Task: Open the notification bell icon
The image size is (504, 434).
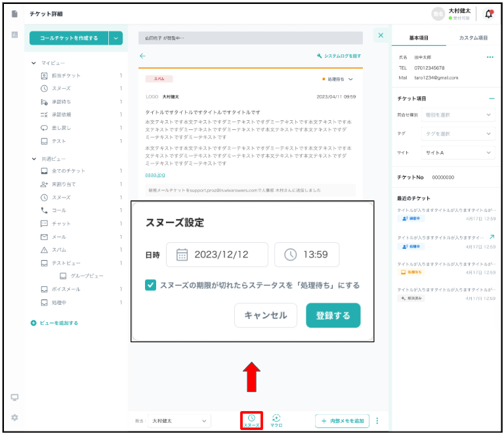Action: [488, 14]
